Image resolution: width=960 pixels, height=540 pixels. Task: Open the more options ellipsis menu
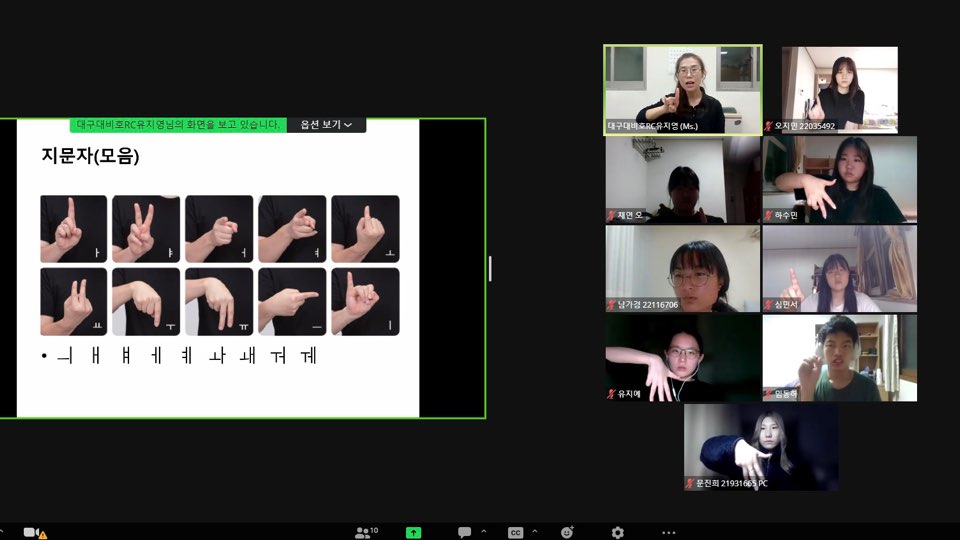tap(668, 532)
